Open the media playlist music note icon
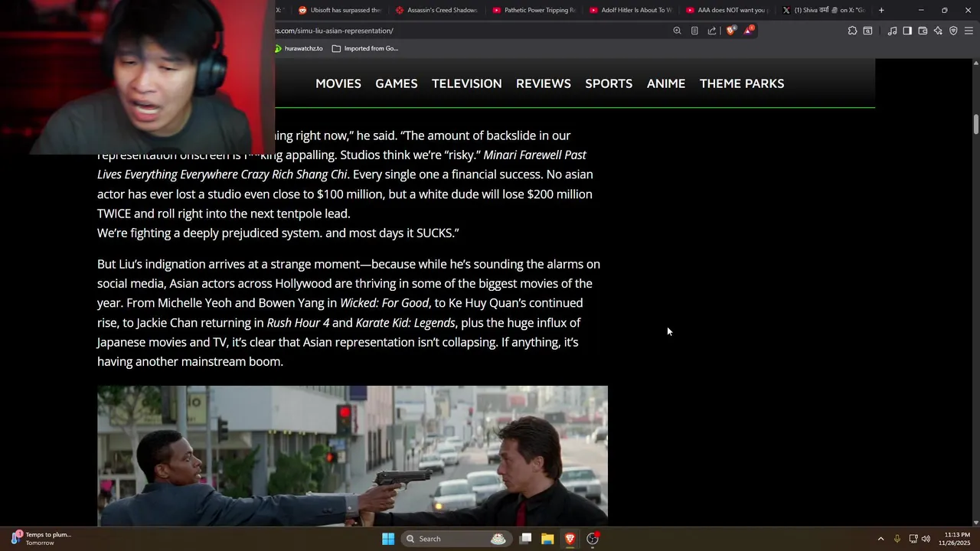Image resolution: width=980 pixels, height=551 pixels. point(892,31)
